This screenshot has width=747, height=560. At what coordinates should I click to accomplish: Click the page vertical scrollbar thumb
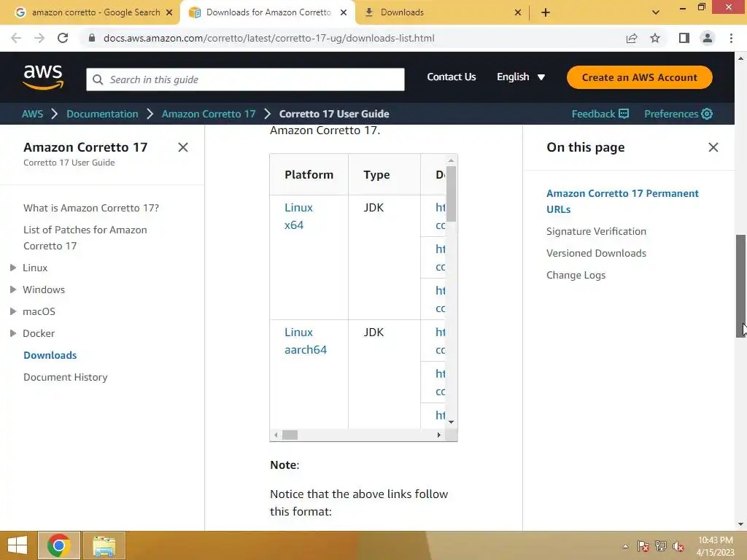click(x=741, y=286)
